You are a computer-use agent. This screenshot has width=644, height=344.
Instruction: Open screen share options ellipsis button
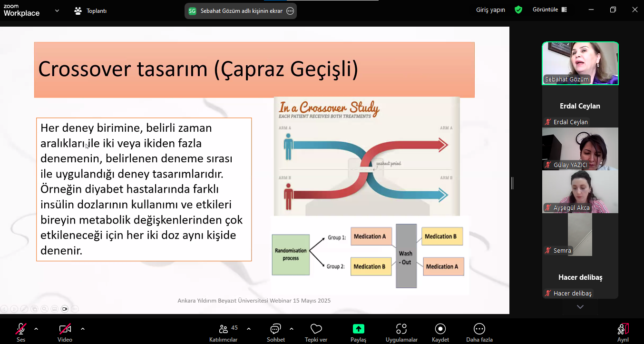click(290, 11)
